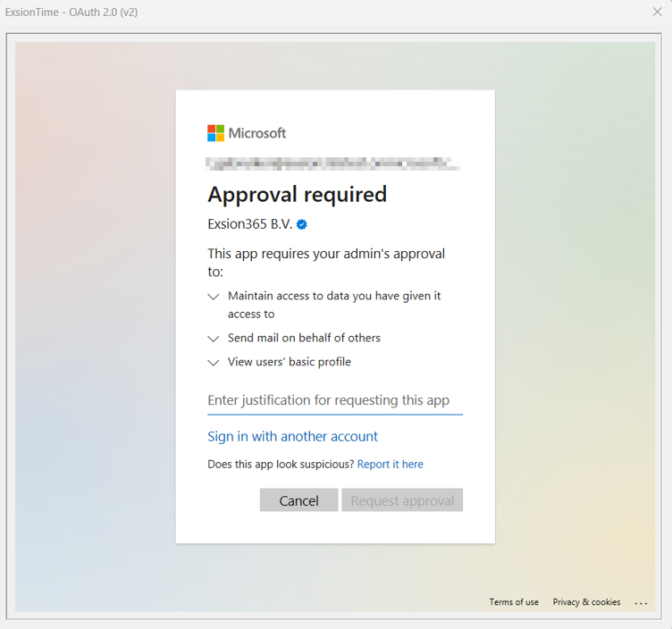Click 'Sign in with another account'
This screenshot has height=629, width=672.
click(292, 437)
